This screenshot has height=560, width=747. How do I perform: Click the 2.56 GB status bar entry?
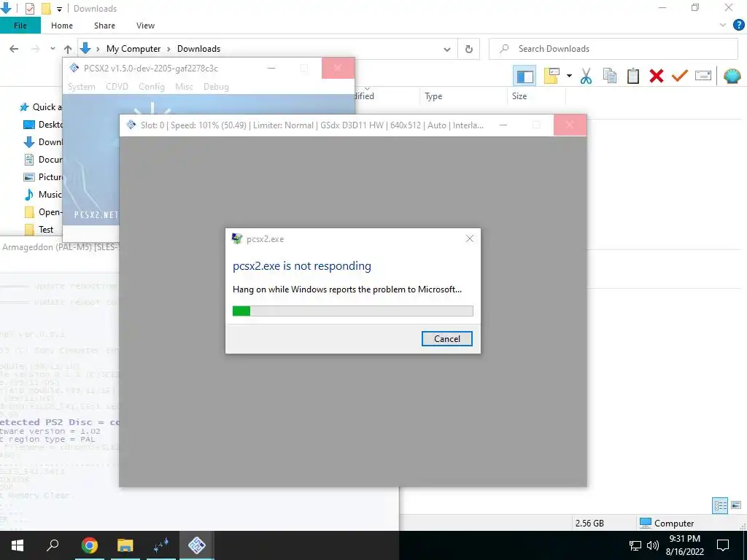coord(589,523)
